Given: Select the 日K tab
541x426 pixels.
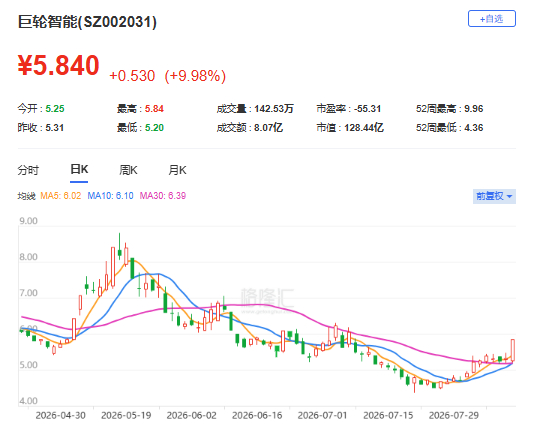Looking at the screenshot, I should point(79,169).
